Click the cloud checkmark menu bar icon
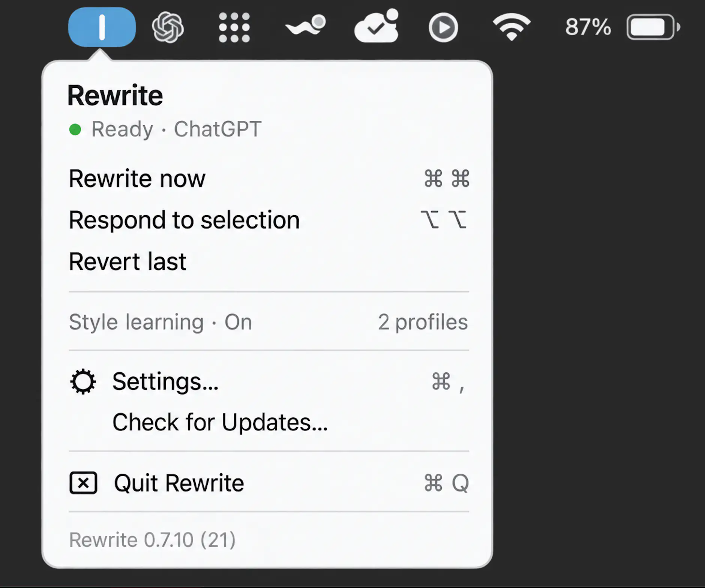 click(376, 26)
